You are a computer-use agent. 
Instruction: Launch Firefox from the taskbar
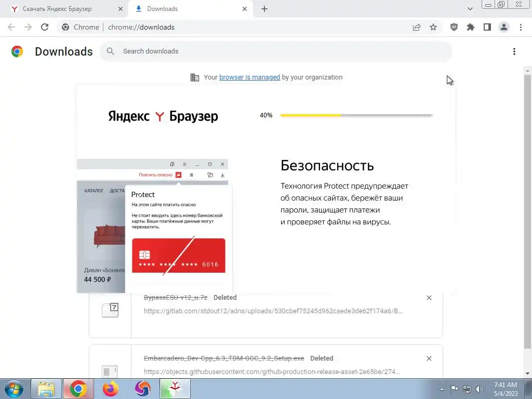(x=111, y=389)
